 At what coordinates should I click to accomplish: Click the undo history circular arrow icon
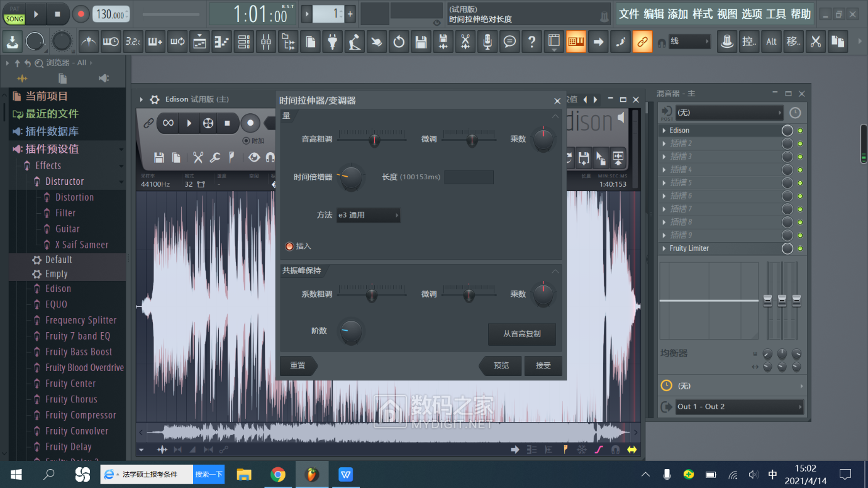pyautogui.click(x=399, y=42)
